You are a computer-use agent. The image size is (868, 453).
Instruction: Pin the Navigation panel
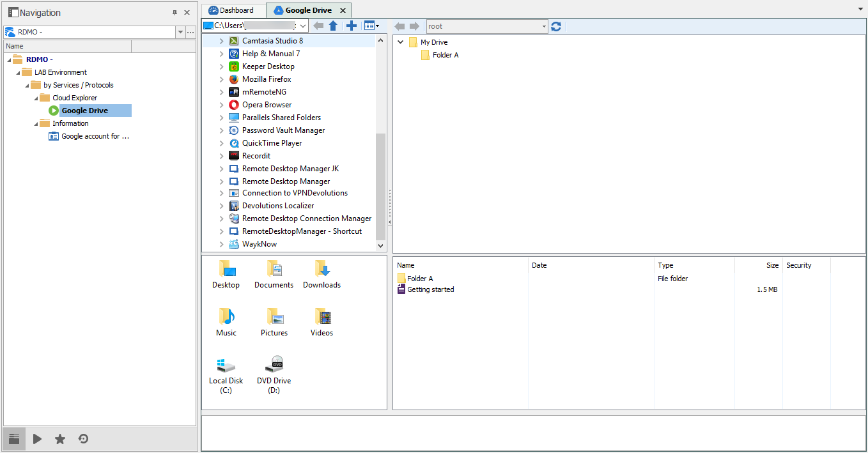coord(174,13)
